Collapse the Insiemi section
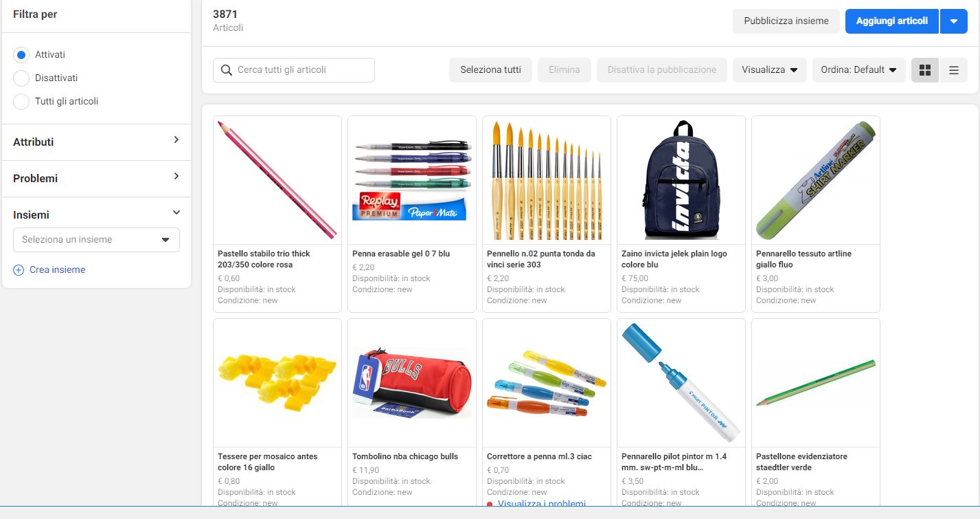This screenshot has width=980, height=519. [x=176, y=213]
